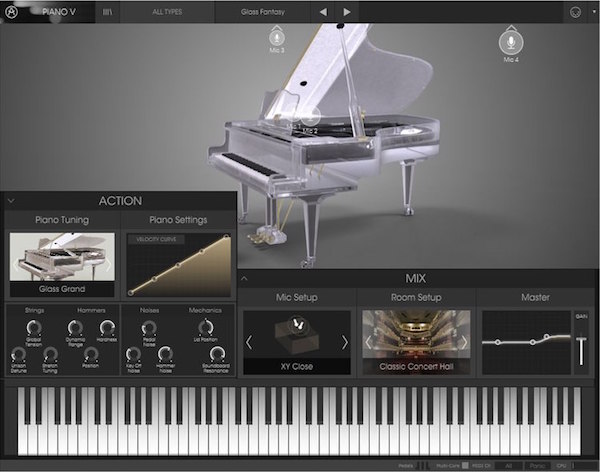Image resolution: width=600 pixels, height=472 pixels.
Task: Click the Classic Concert Hall room image
Action: point(416,334)
